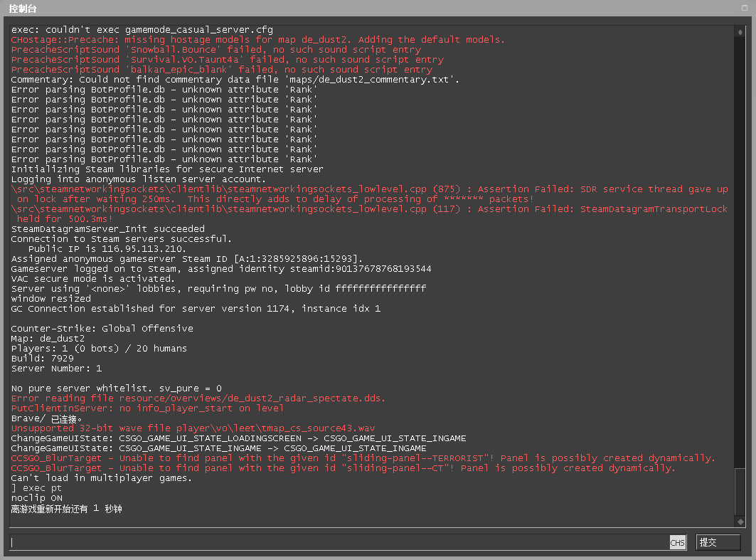
Task: Click the 'SteamDatagramServer_Init succeeded' line
Action: tap(107, 229)
